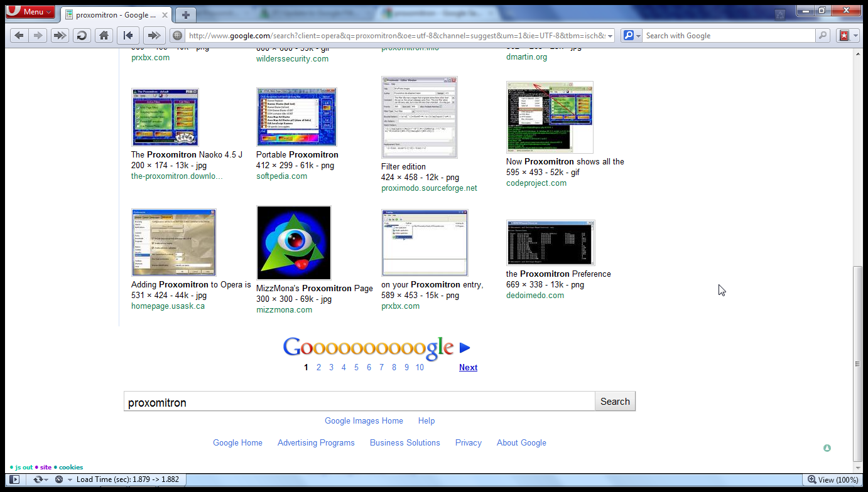Click the Rewind toolbar button
Screen dimensions: 868x492
tap(127, 36)
